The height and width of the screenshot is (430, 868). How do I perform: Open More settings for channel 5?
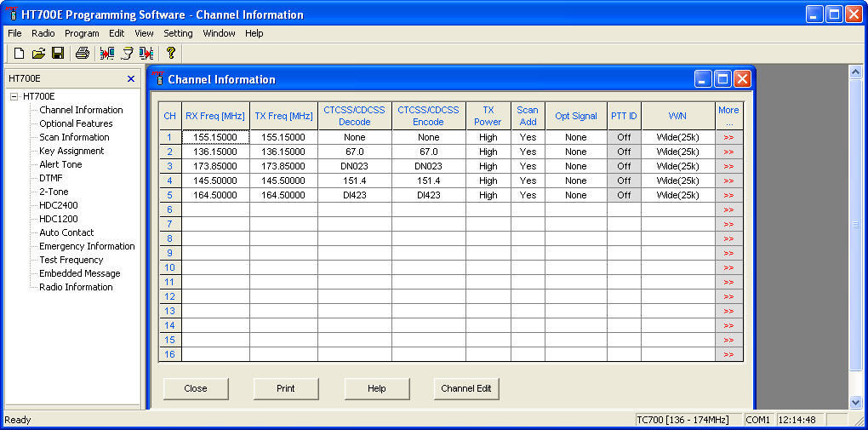pyautogui.click(x=728, y=195)
